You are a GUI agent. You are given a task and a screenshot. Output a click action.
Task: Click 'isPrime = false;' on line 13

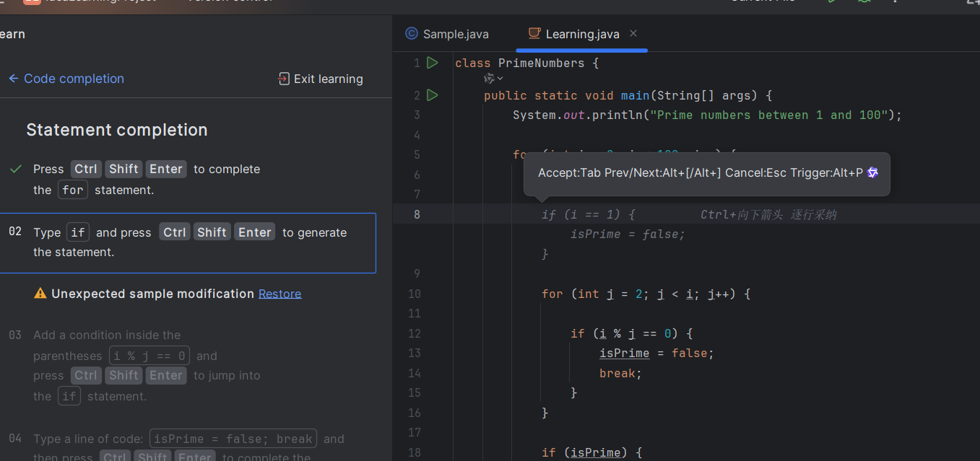click(656, 353)
